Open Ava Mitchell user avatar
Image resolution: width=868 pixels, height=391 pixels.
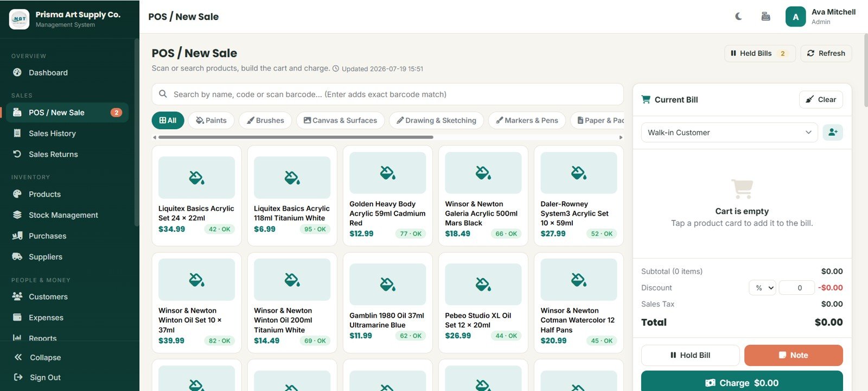click(795, 17)
